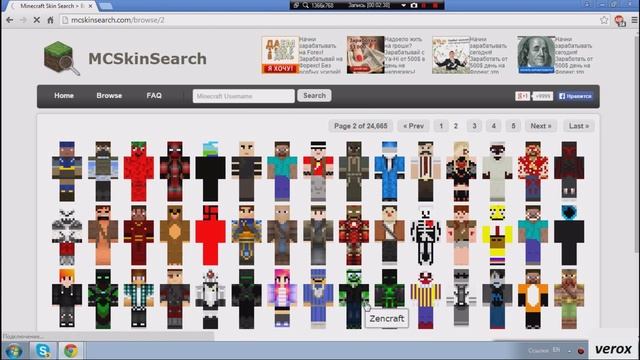Select the Deadpool skin in first row

coord(175,171)
